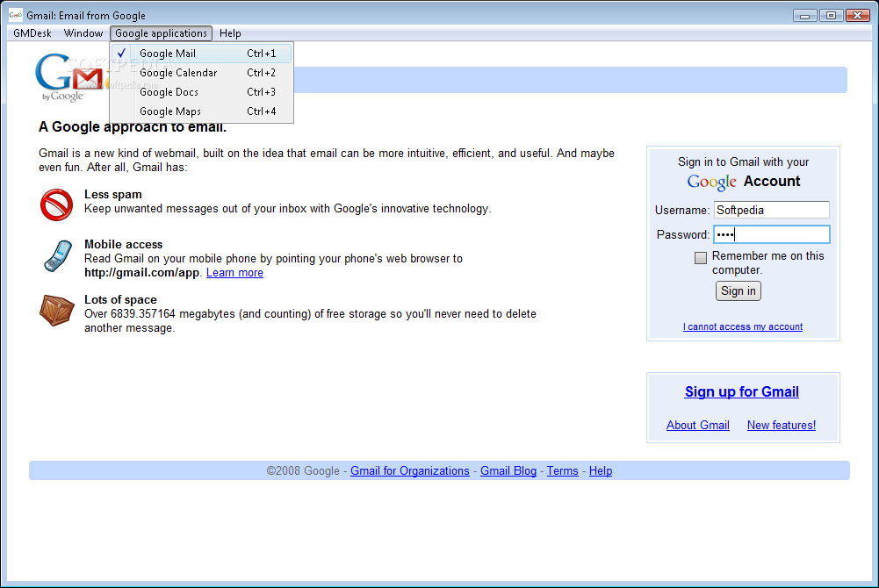This screenshot has height=588, width=879.
Task: Open the Learn more link
Action: [234, 273]
